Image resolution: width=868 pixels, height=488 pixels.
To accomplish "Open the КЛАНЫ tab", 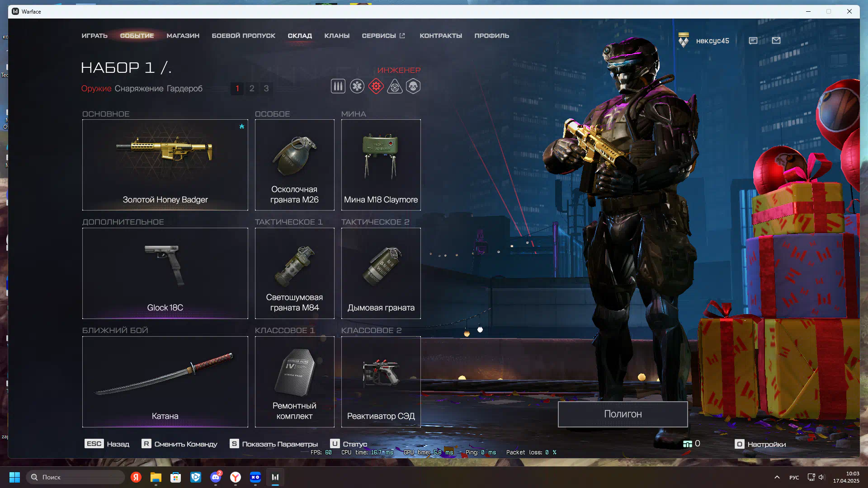I will tap(337, 36).
